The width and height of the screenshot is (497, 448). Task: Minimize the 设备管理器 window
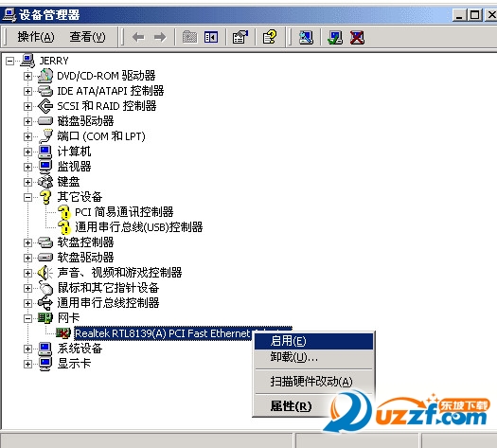pyautogui.click(x=459, y=15)
